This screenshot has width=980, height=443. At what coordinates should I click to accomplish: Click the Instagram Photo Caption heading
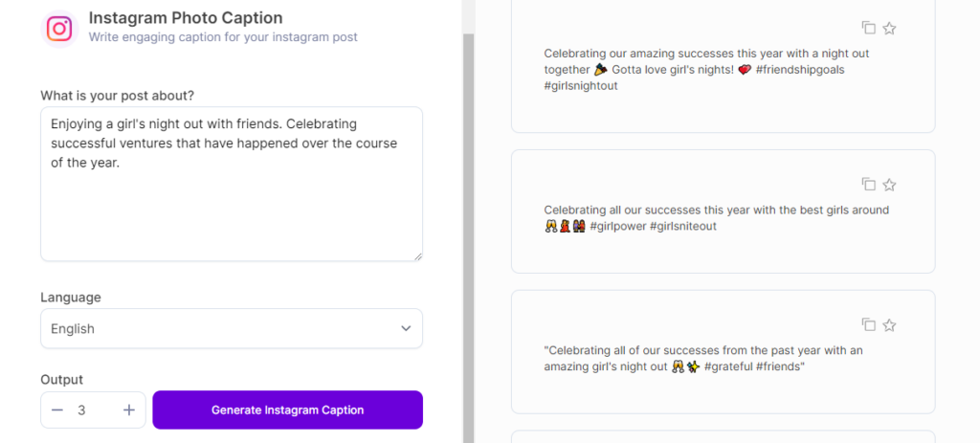tap(186, 17)
